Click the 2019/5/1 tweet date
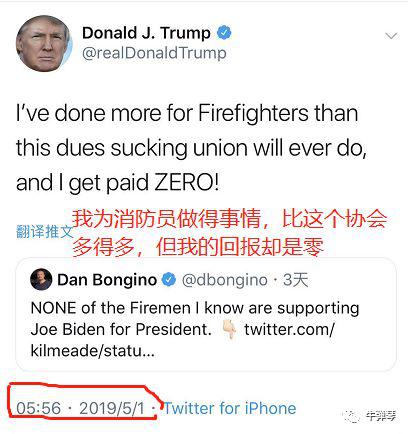Image resolution: width=408 pixels, height=434 pixels. (112, 408)
